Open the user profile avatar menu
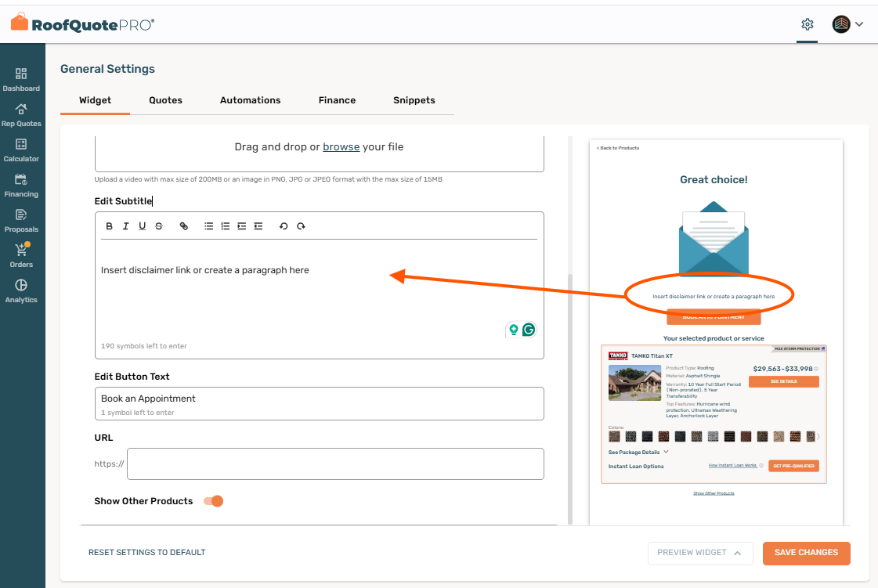Screen dimensions: 878x588 (847, 24)
